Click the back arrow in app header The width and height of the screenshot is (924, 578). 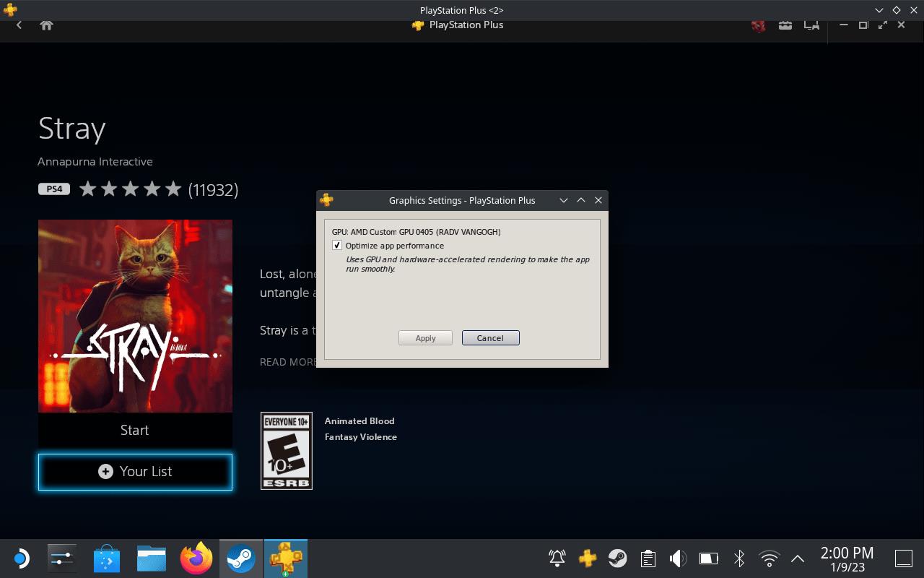click(19, 25)
